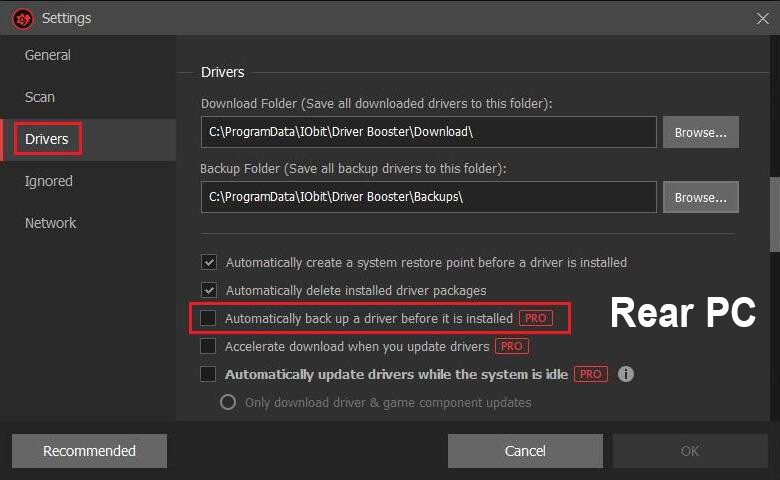Click the Download Folder path field
The width and height of the screenshot is (780, 480).
(x=429, y=132)
